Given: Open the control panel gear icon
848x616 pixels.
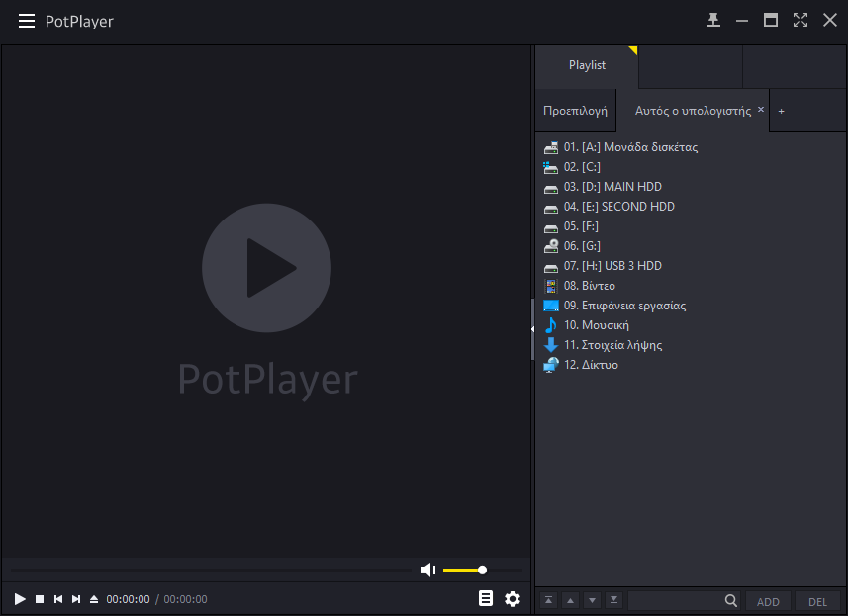Looking at the screenshot, I should pos(513,599).
